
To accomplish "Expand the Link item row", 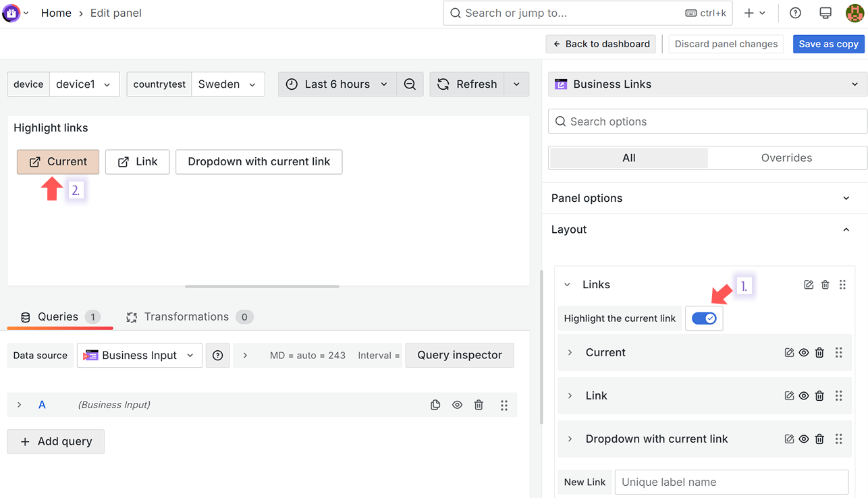I will click(x=570, y=395).
